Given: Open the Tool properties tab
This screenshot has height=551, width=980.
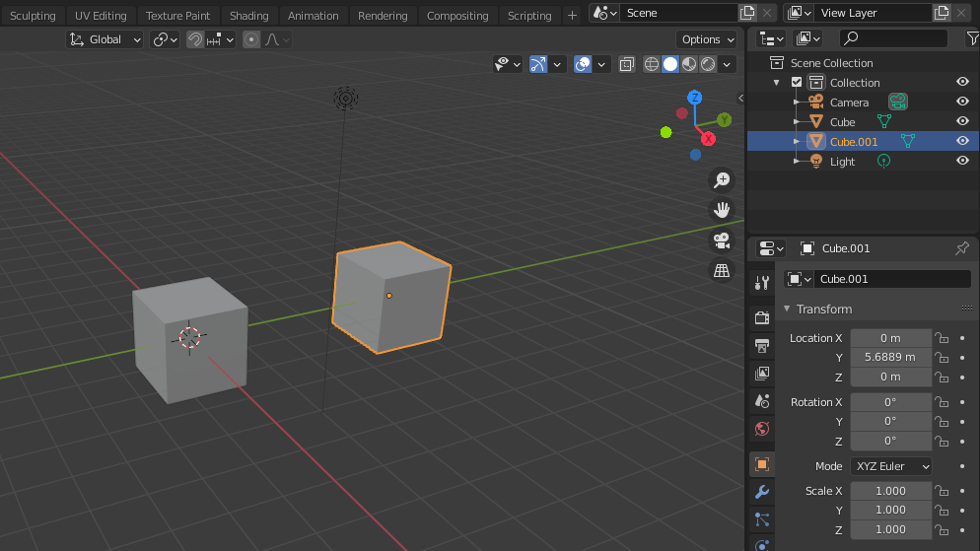Looking at the screenshot, I should 762,283.
